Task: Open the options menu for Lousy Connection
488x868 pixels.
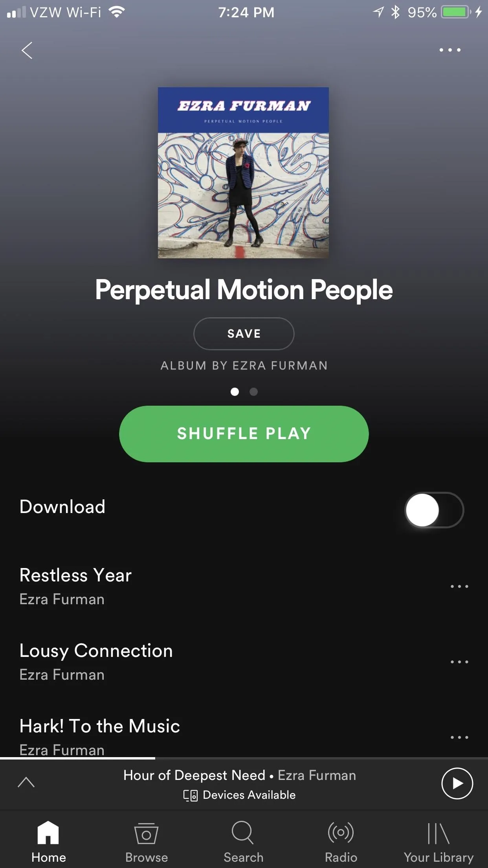Action: pyautogui.click(x=459, y=662)
